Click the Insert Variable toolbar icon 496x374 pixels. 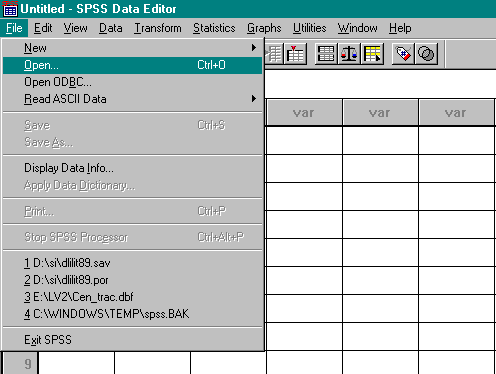pyautogui.click(x=295, y=54)
